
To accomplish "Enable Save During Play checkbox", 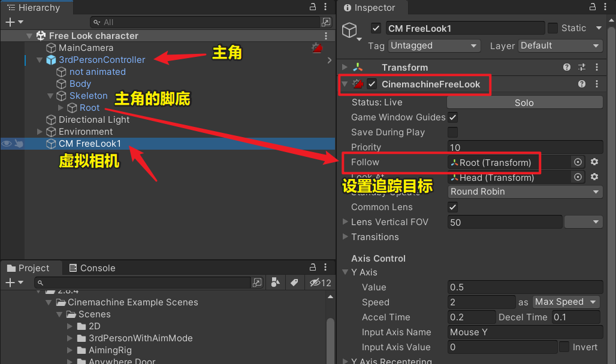I will point(452,132).
